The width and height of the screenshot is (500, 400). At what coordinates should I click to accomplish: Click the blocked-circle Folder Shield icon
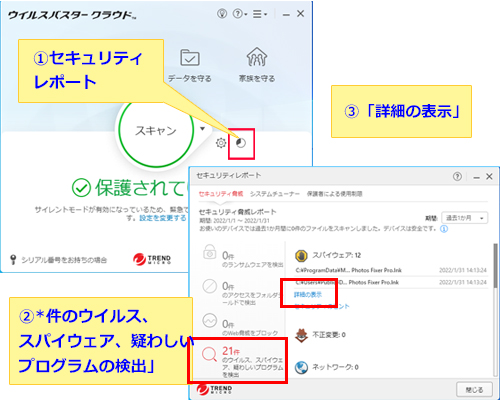click(210, 286)
